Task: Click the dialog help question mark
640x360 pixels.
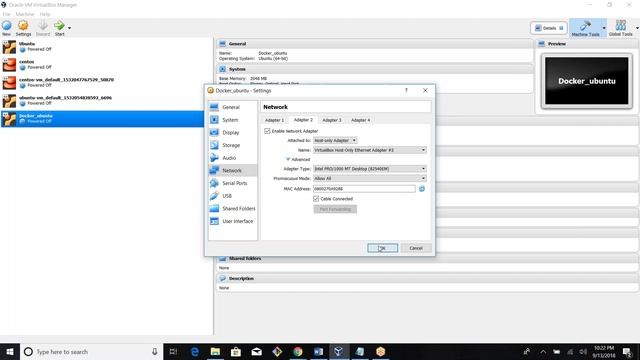Action: [x=406, y=90]
